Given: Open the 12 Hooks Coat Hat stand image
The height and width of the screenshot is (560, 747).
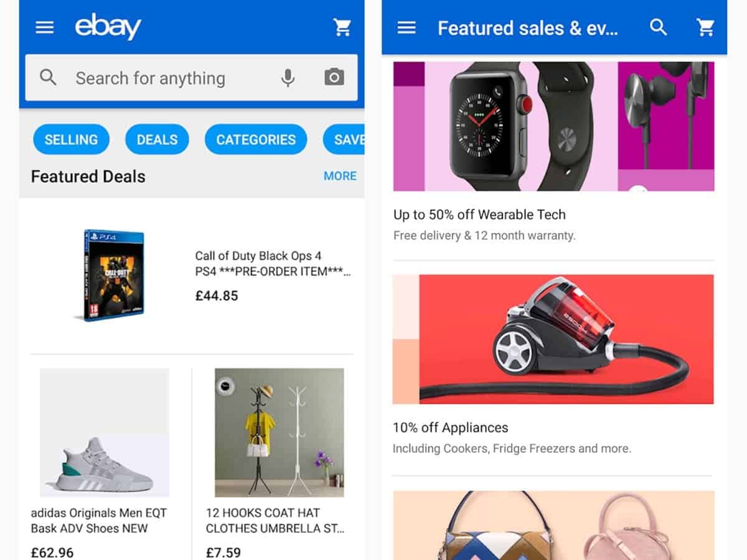Looking at the screenshot, I should coord(280,432).
